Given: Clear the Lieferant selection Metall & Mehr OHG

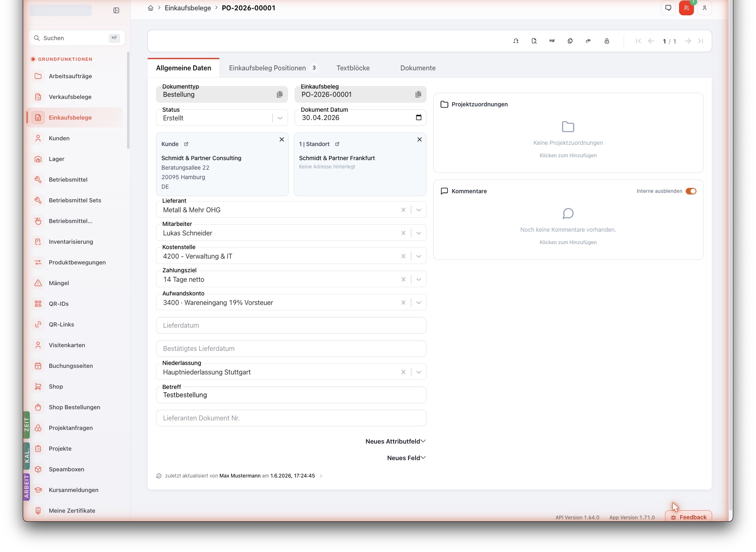Looking at the screenshot, I should point(403,210).
